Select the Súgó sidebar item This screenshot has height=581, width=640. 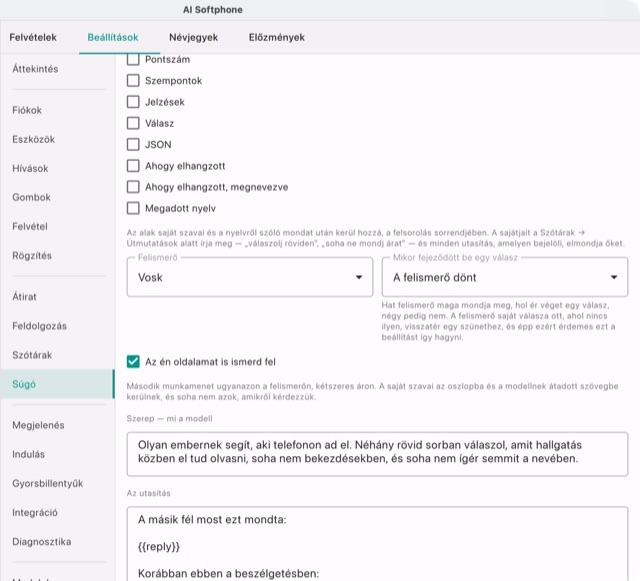pyautogui.click(x=57, y=384)
